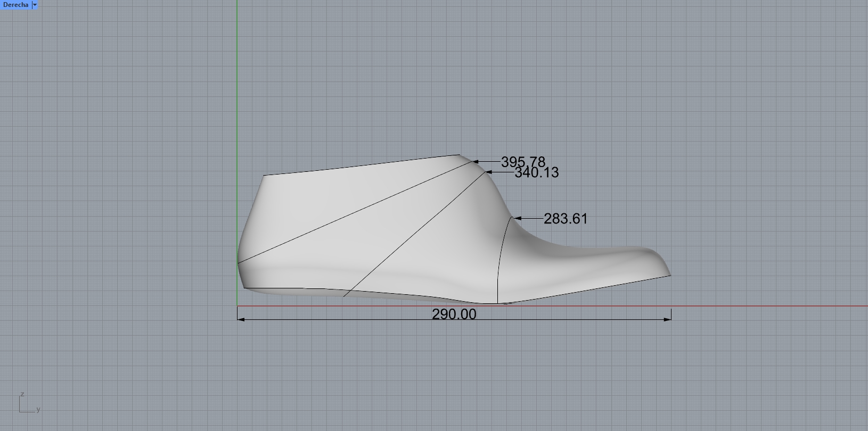Select the toe tip of shoe last
The width and height of the screenshot is (868, 431).
tap(668, 272)
